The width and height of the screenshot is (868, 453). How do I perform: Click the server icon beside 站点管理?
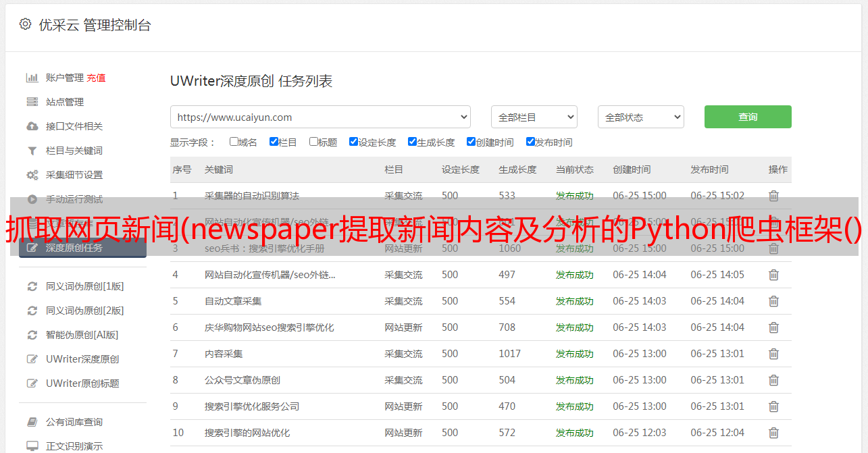click(32, 102)
